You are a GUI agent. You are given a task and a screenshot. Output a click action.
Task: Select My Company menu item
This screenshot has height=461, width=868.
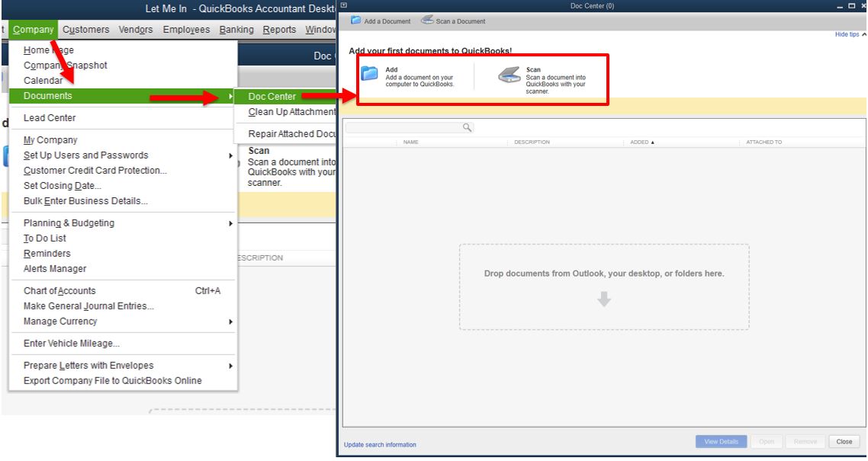(x=50, y=140)
